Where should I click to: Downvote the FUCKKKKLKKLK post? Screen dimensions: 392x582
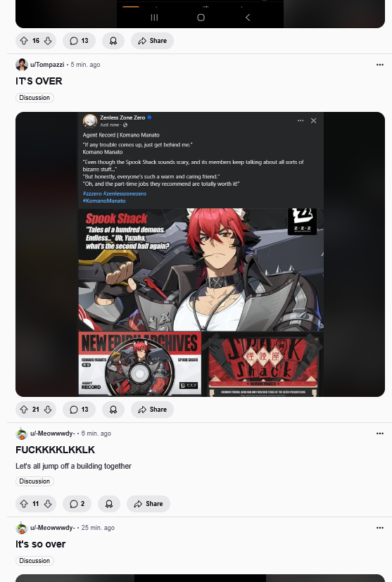pyautogui.click(x=48, y=504)
